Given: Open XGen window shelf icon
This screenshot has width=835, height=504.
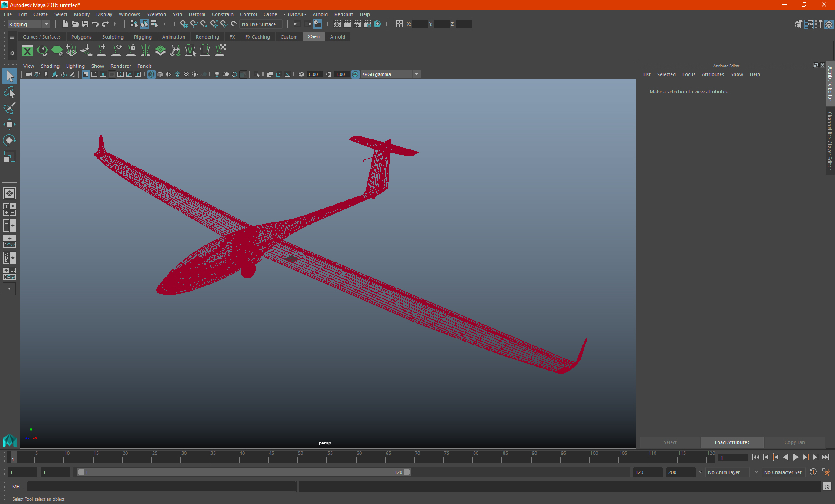Looking at the screenshot, I should tap(27, 51).
